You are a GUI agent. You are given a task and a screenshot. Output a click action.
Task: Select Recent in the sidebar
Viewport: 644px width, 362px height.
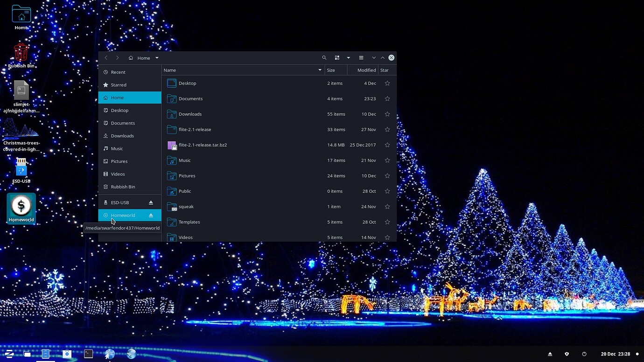118,72
